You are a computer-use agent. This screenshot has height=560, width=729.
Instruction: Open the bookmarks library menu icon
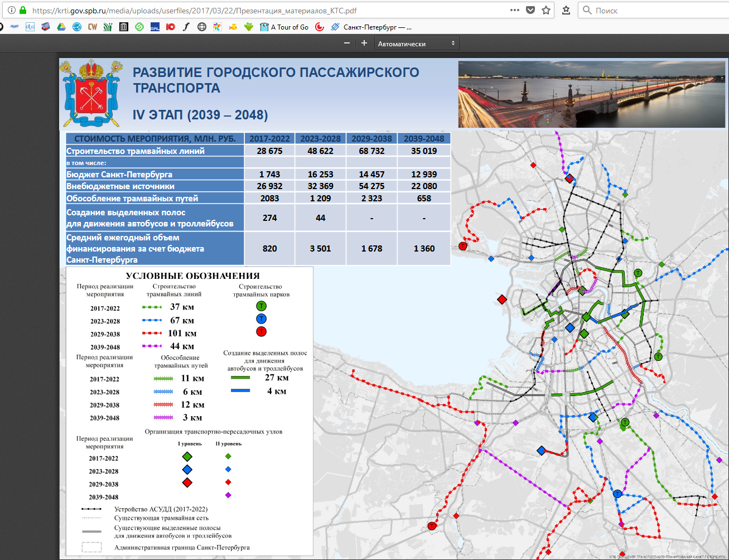click(x=566, y=11)
